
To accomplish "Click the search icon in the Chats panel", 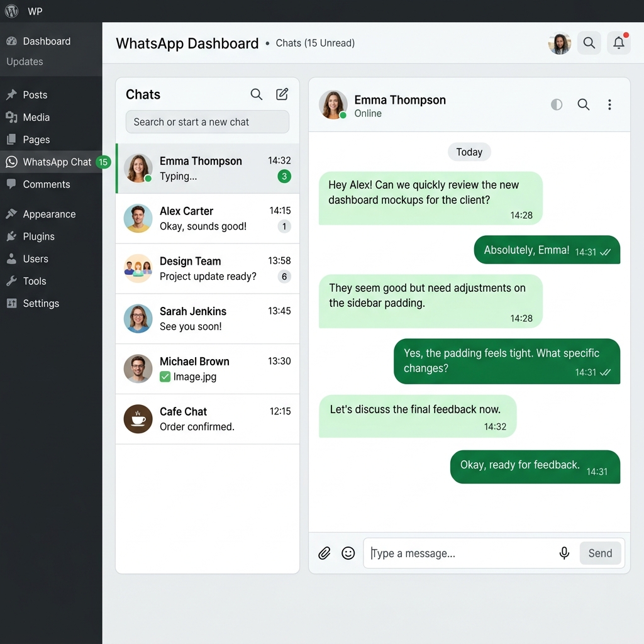I will point(257,94).
